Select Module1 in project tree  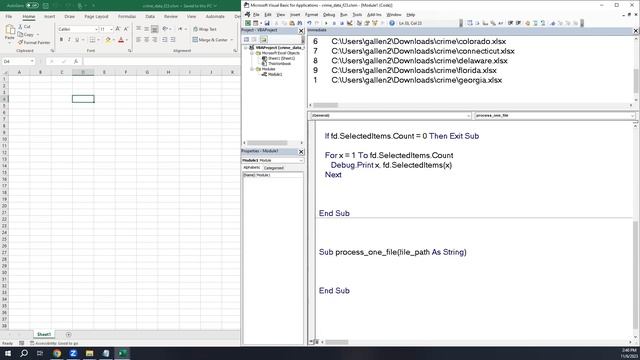275,74
